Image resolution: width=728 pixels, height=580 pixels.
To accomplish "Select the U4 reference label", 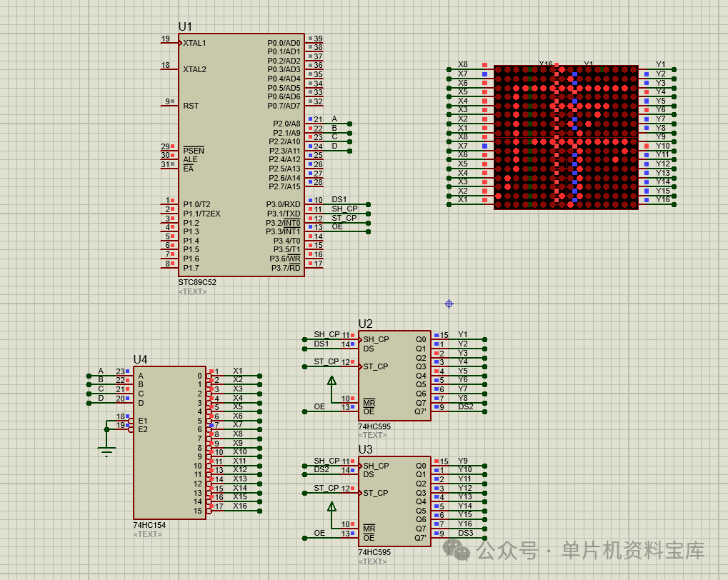I will 140,359.
